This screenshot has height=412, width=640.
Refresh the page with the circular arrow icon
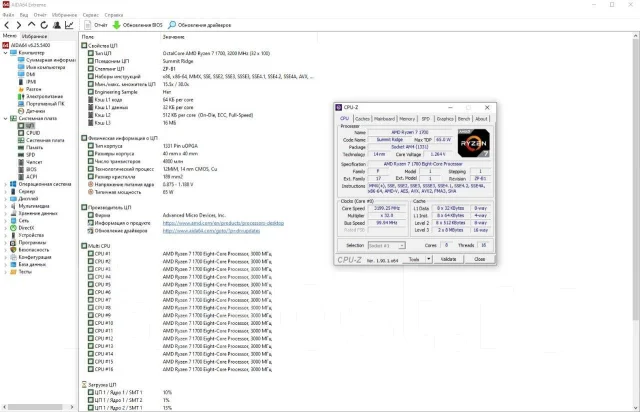(44, 25)
